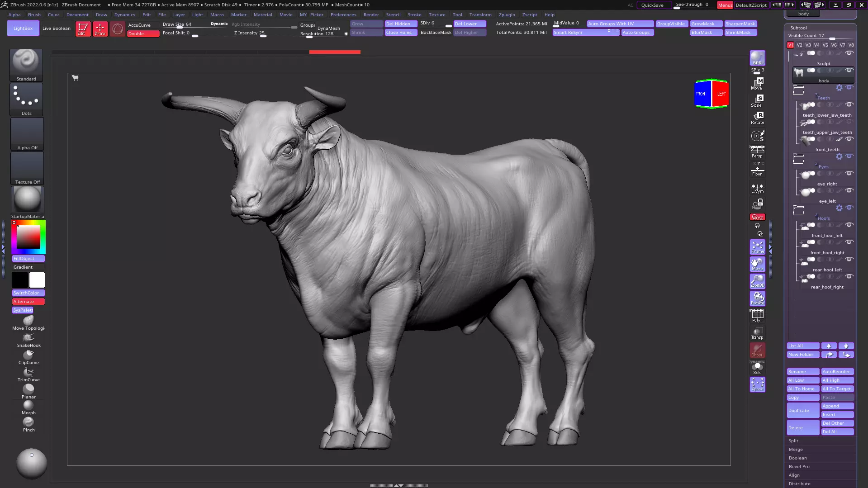The image size is (868, 488).
Task: Select the Morph brush
Action: (28, 407)
